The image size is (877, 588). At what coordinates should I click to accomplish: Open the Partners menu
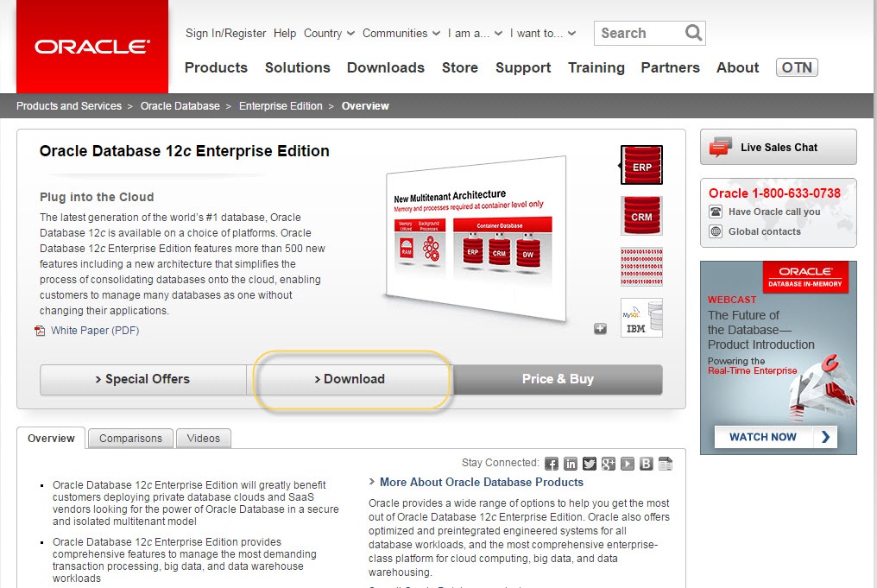(670, 67)
